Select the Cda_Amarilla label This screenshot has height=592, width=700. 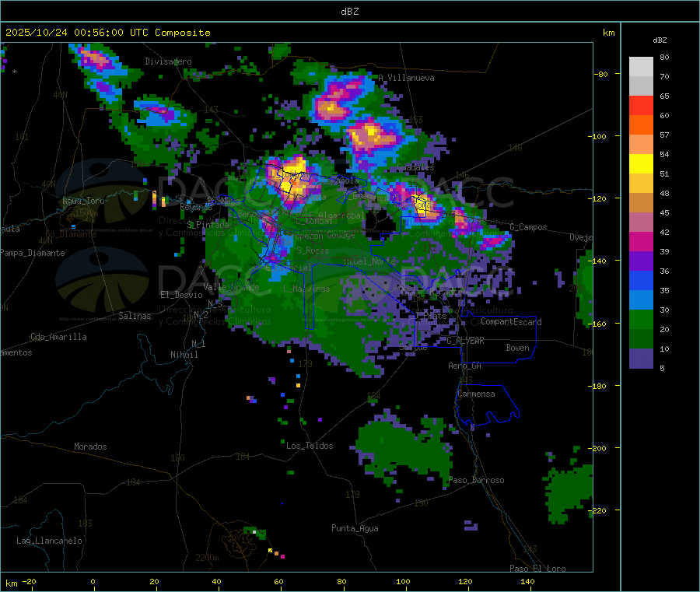(58, 337)
